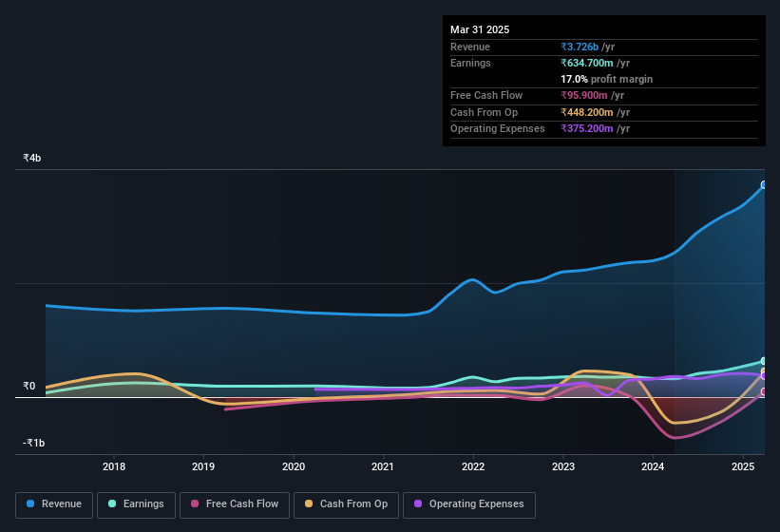Click the -₹1b y-axis label
The image size is (780, 532).
34,443
